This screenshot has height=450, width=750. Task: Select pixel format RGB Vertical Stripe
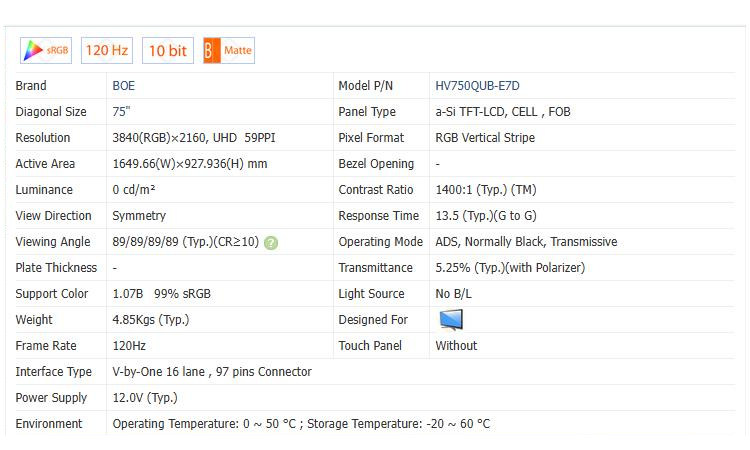pos(485,138)
